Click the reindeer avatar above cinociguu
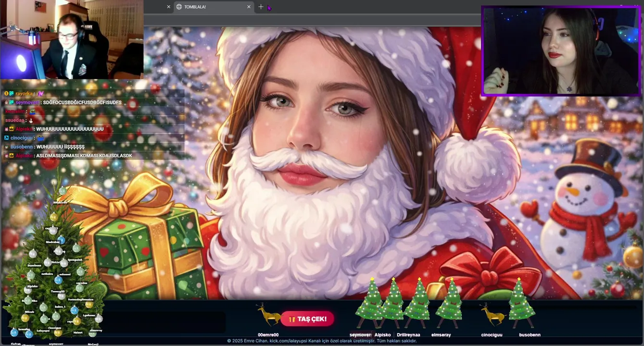 tap(492, 315)
